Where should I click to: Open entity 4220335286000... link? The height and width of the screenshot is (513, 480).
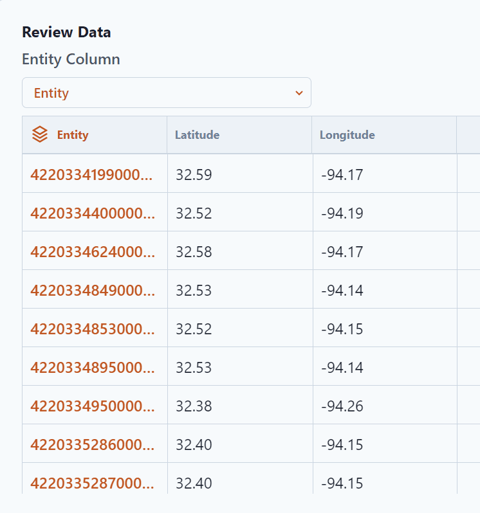click(93, 445)
